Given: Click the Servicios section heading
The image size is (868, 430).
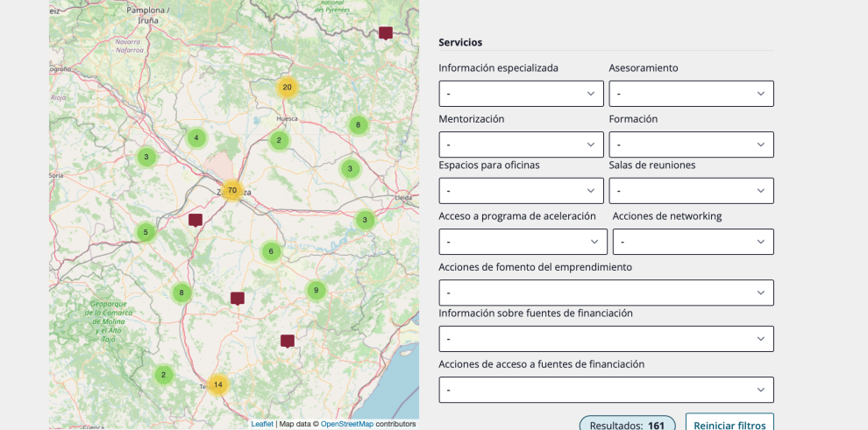Looking at the screenshot, I should [x=460, y=42].
